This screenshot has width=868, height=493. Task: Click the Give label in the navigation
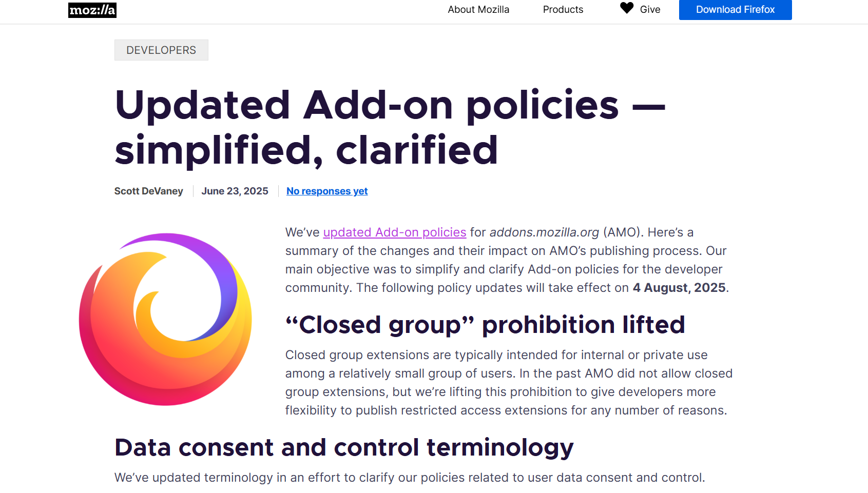coord(650,10)
